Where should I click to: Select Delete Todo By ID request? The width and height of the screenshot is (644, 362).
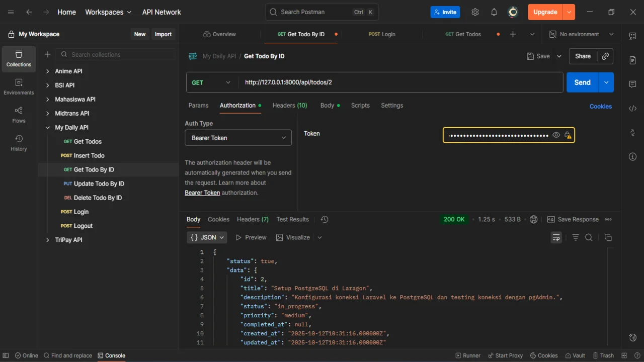pyautogui.click(x=98, y=198)
